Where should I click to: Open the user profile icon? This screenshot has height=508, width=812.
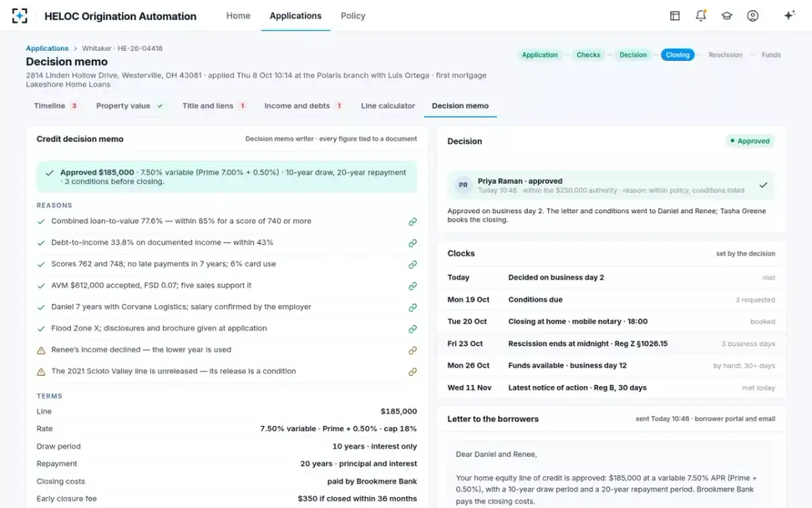click(x=752, y=16)
